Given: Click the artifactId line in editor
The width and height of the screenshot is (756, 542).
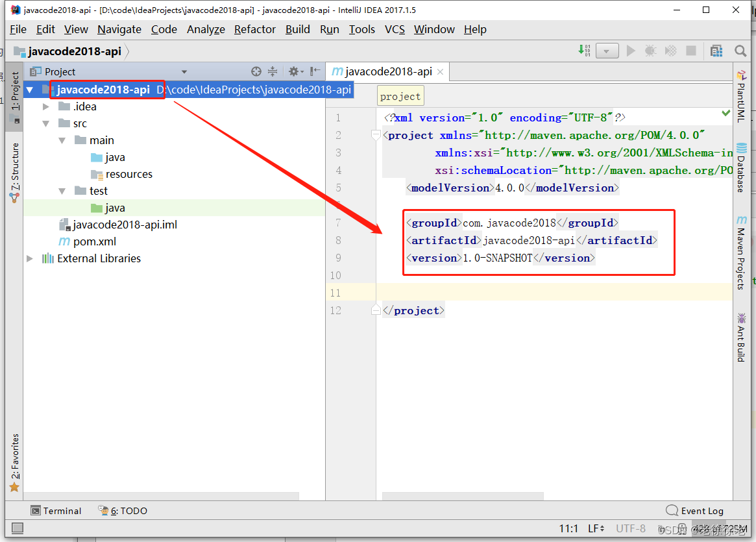Looking at the screenshot, I should click(x=532, y=240).
